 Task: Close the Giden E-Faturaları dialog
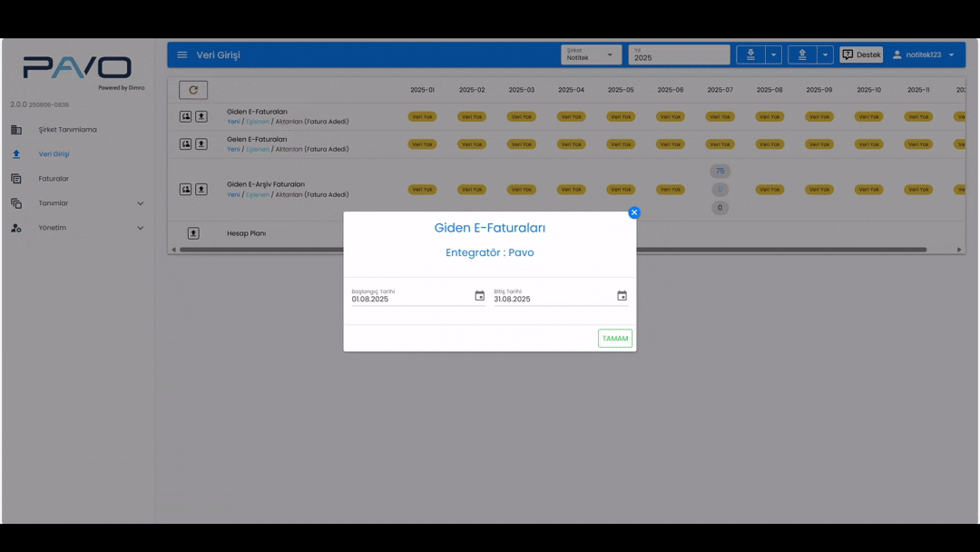(634, 212)
